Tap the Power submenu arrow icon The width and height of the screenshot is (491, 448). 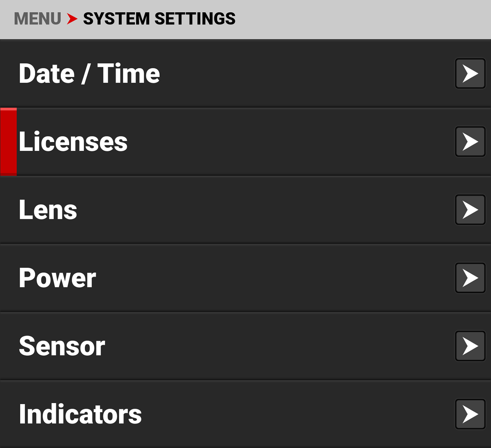470,278
